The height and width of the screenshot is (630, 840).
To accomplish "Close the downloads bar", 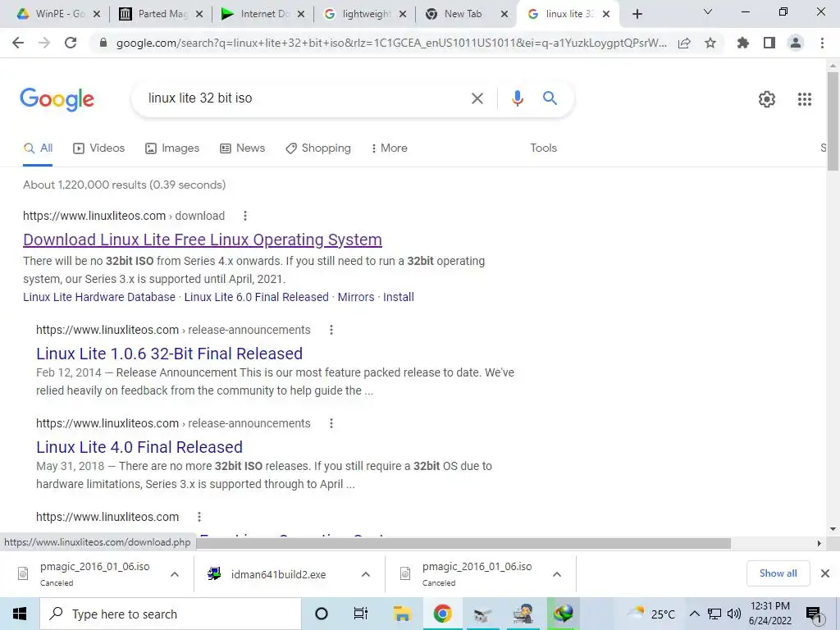I will (825, 573).
